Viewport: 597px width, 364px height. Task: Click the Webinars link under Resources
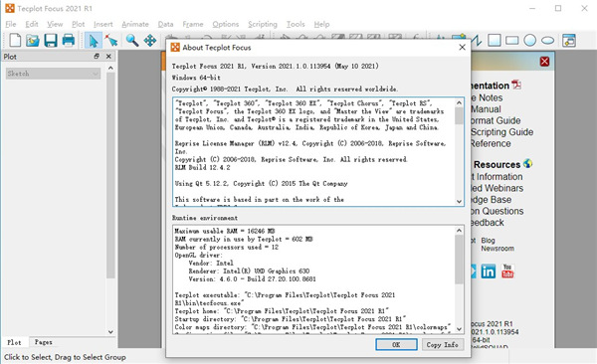coord(498,188)
